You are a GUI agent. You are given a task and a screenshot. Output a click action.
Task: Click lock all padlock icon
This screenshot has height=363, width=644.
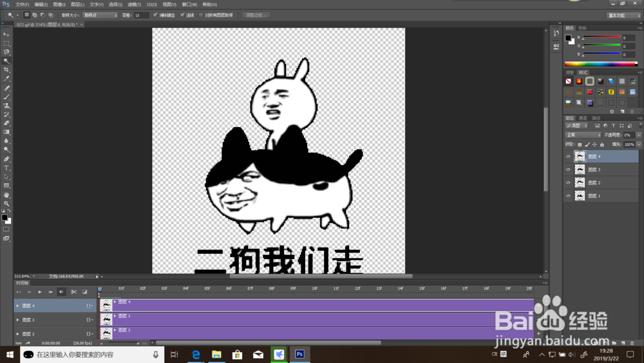click(602, 144)
